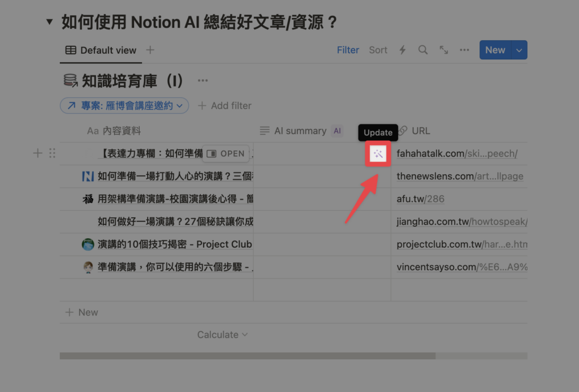Open the toolbar three-dot menu
This screenshot has height=392, width=579.
coord(464,50)
